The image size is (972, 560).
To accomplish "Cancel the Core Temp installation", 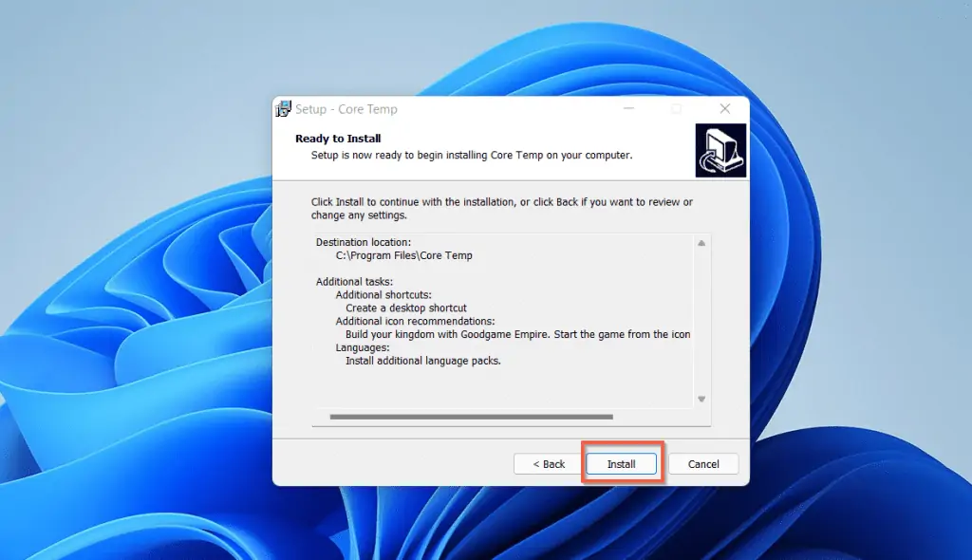I will click(703, 463).
